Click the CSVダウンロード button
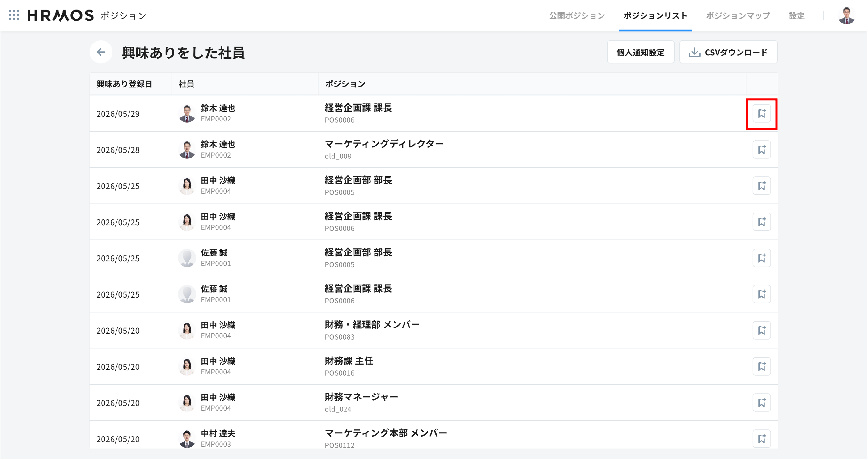This screenshot has width=868, height=460. click(x=728, y=52)
